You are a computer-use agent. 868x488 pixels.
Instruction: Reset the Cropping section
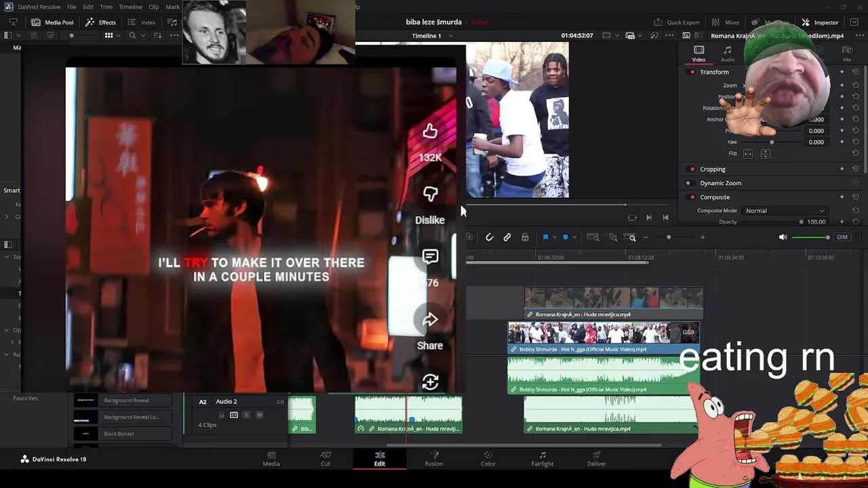[x=856, y=169]
